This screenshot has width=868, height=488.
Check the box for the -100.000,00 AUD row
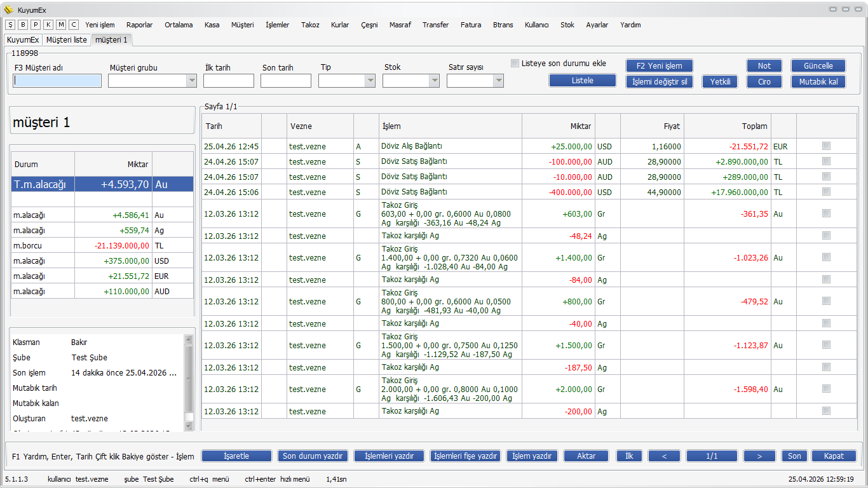click(826, 161)
